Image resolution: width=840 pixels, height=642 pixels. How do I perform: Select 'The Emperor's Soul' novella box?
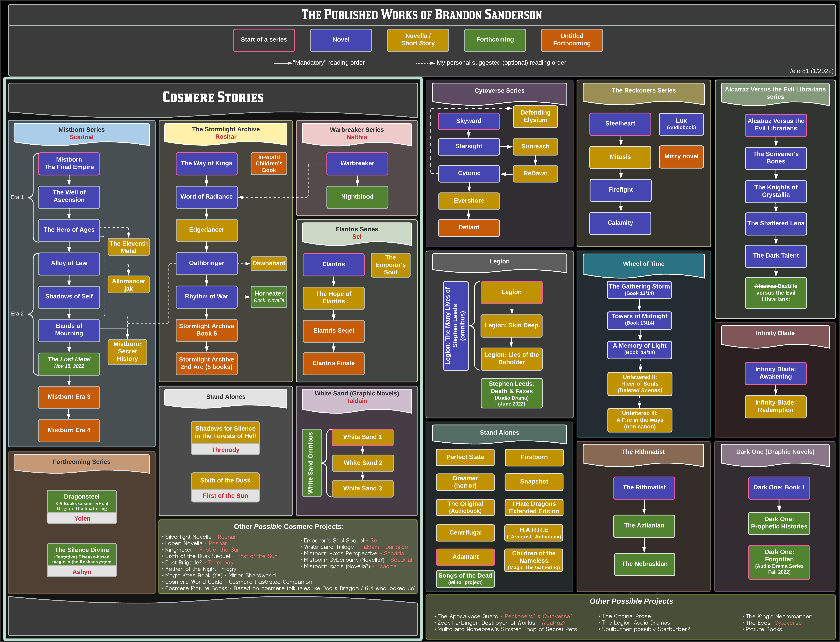point(390,265)
